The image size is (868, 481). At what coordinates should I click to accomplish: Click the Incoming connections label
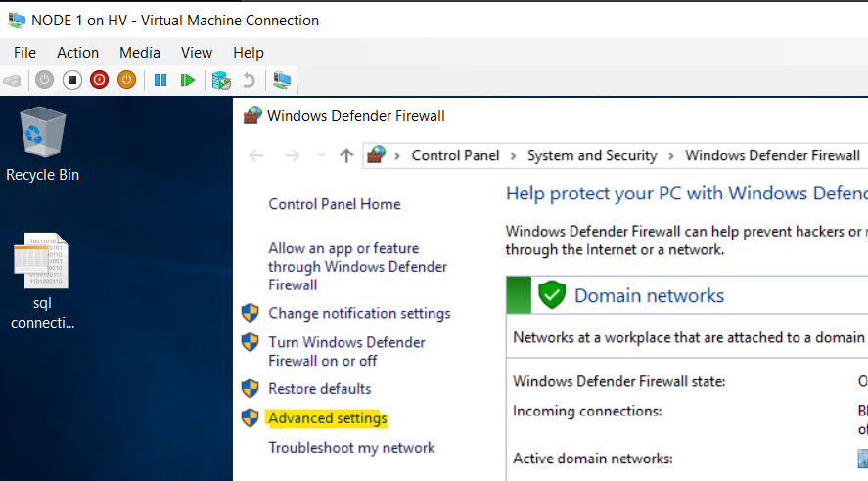(x=587, y=412)
